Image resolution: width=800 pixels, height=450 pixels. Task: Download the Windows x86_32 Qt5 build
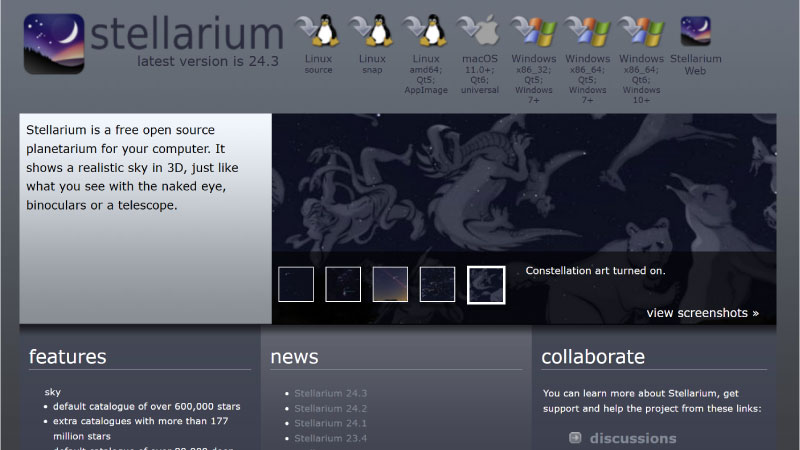pyautogui.click(x=533, y=32)
